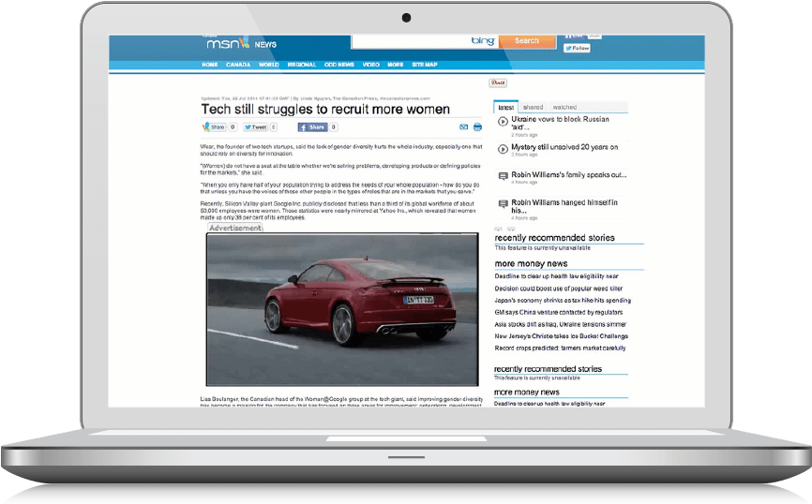Viewport: 812px width, 504px height.
Task: Open 'Record crops predicted; farmers market carefully'
Action: point(560,348)
